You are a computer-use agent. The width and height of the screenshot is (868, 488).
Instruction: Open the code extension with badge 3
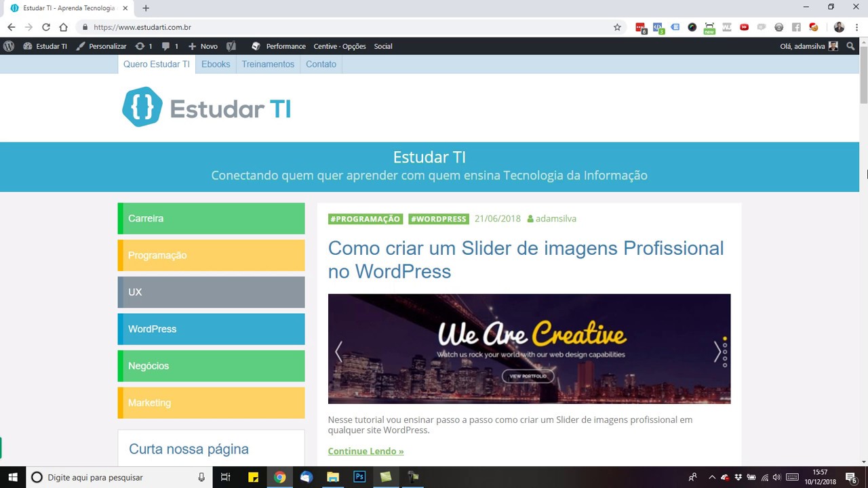coord(658,28)
